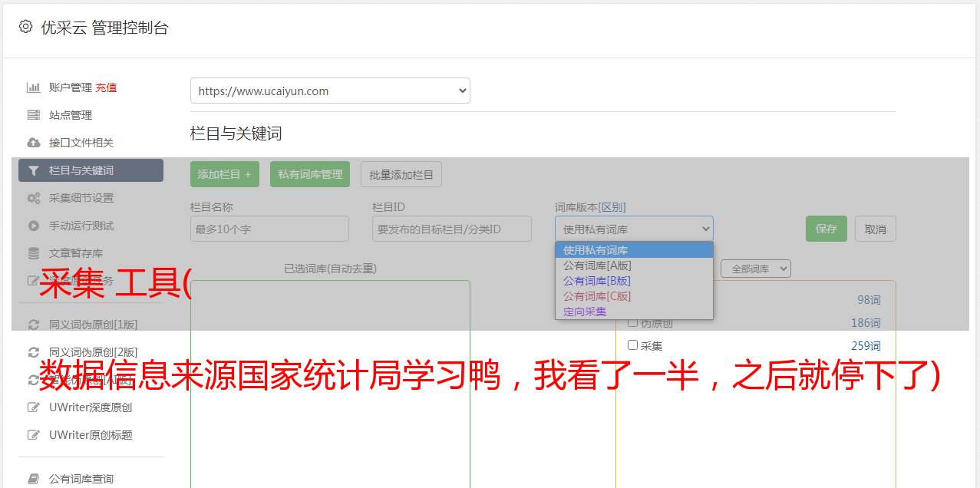Tick the 伪原创 checkbox in the word list
This screenshot has height=488, width=980.
[633, 322]
